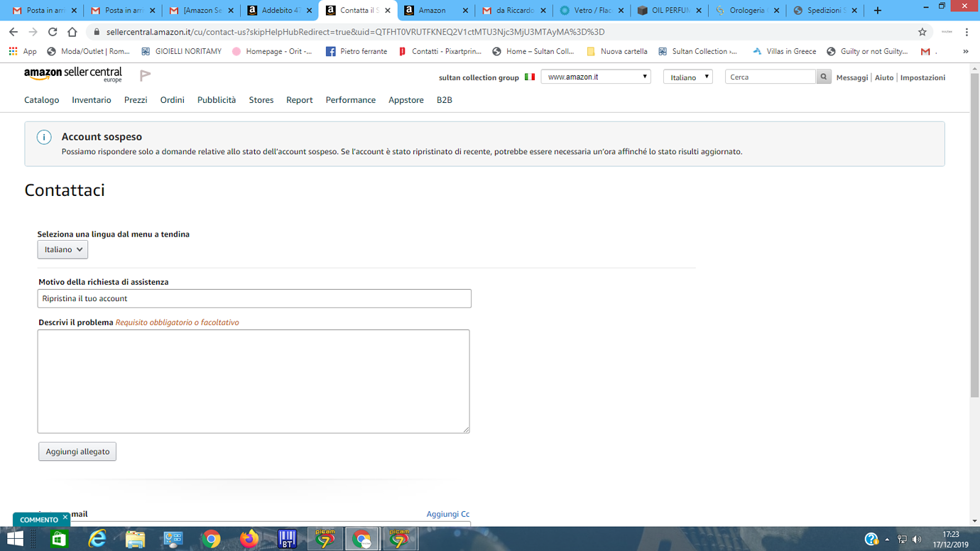
Task: Bookmark this page with the star icon
Action: pos(922,32)
